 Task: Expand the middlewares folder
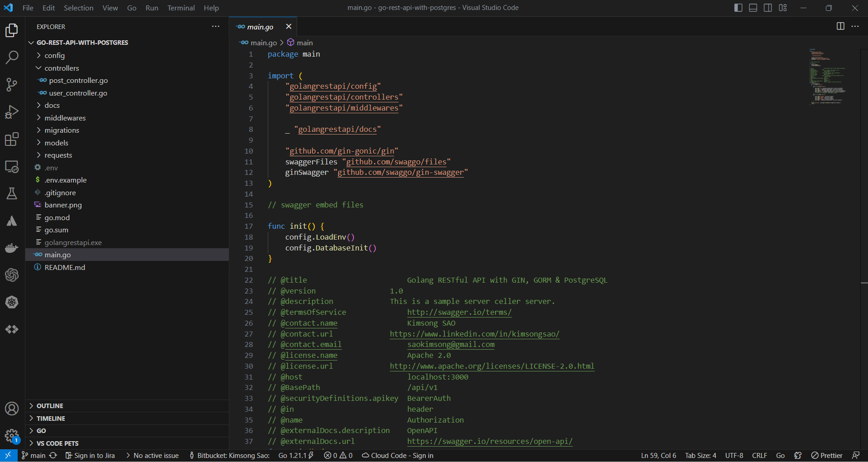click(x=127, y=118)
